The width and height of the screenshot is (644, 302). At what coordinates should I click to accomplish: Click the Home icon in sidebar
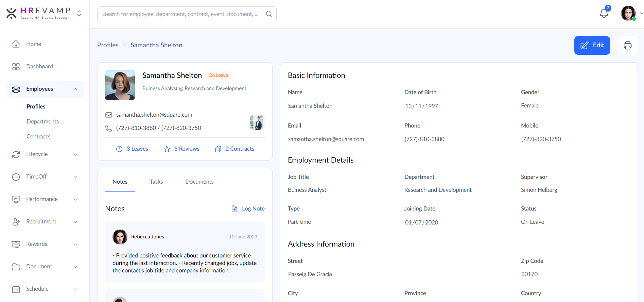[x=16, y=44]
